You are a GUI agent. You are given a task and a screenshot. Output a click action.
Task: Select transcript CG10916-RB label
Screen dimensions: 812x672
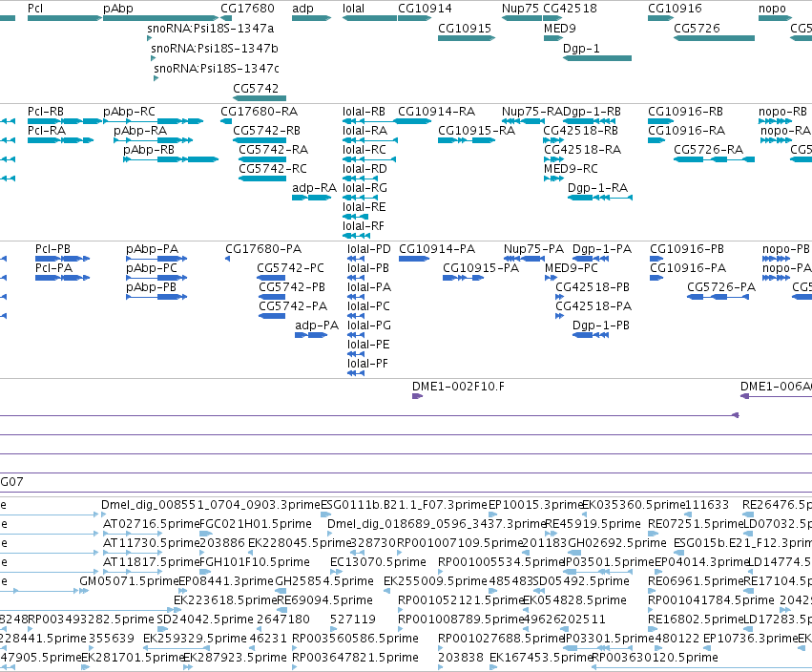pyautogui.click(x=686, y=112)
